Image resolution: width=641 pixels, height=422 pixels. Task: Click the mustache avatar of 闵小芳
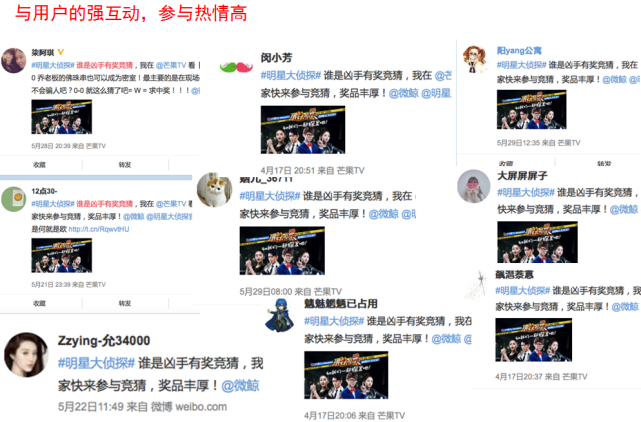[x=236, y=67]
